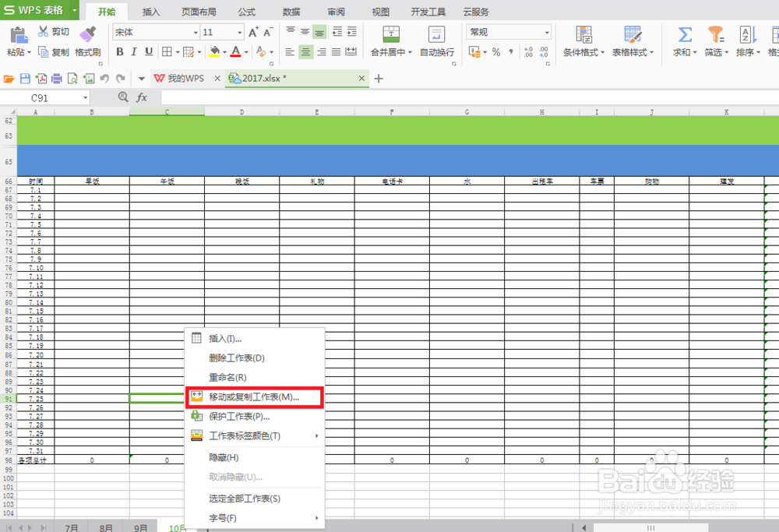Apply comma thousands separator style
The width and height of the screenshot is (779, 532).
pyautogui.click(x=511, y=51)
